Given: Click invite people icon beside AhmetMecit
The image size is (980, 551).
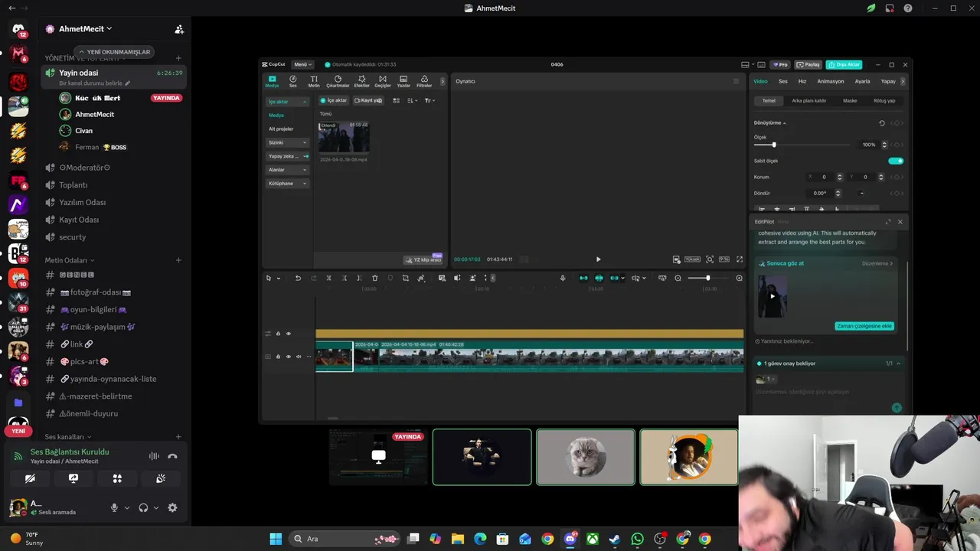Looking at the screenshot, I should [179, 29].
